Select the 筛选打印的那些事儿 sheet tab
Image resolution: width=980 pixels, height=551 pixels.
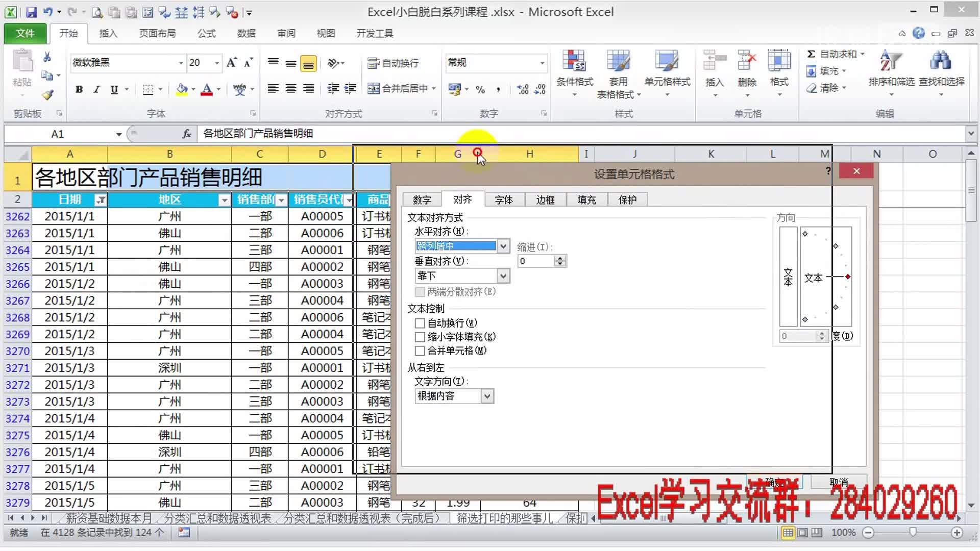(x=504, y=518)
